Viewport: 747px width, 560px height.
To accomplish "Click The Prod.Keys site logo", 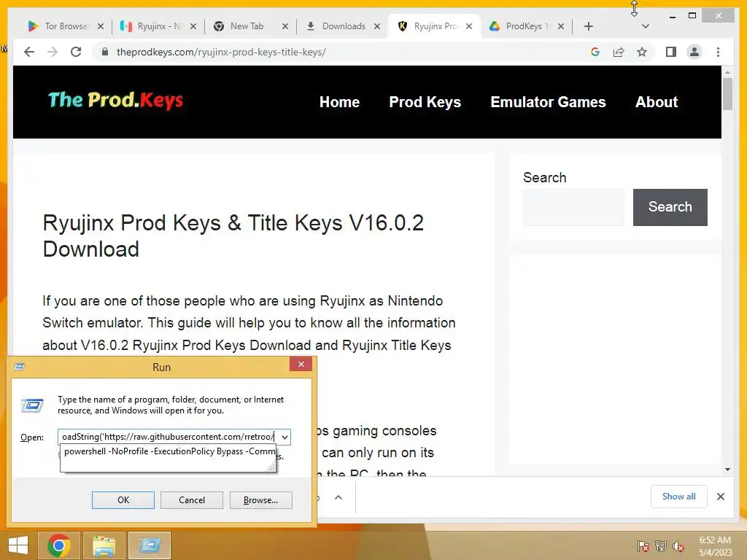I will [x=116, y=101].
